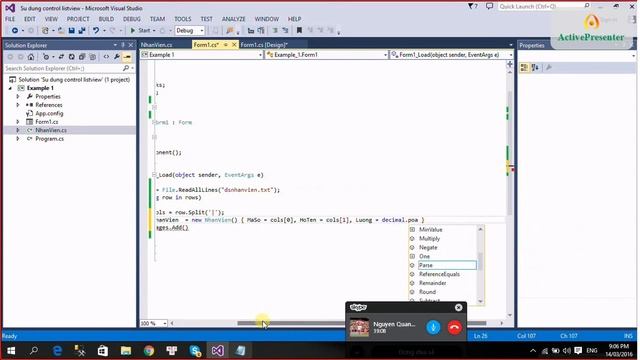Click the IntelliSense list scroll down arrow
The height and width of the screenshot is (360, 640).
[480, 301]
